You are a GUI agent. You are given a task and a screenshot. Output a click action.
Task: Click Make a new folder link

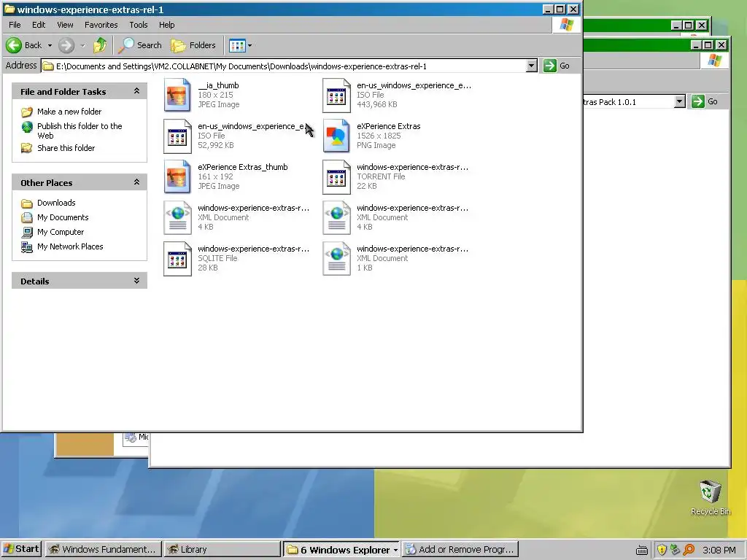click(x=69, y=112)
